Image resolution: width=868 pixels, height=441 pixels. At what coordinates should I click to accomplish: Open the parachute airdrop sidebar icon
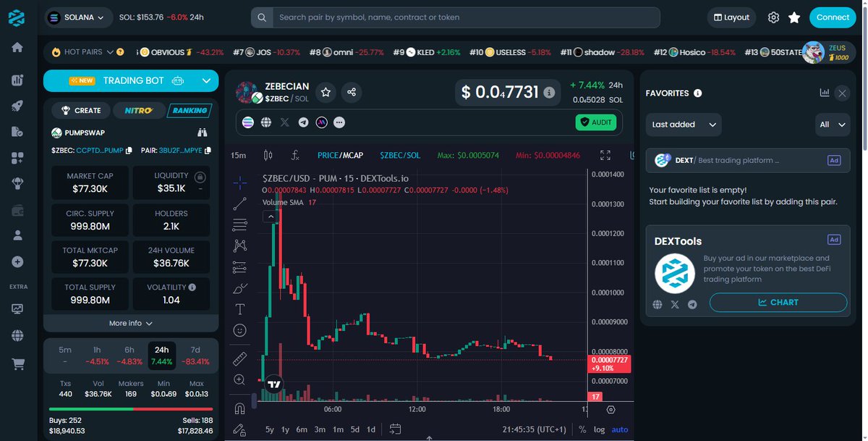[x=17, y=184]
